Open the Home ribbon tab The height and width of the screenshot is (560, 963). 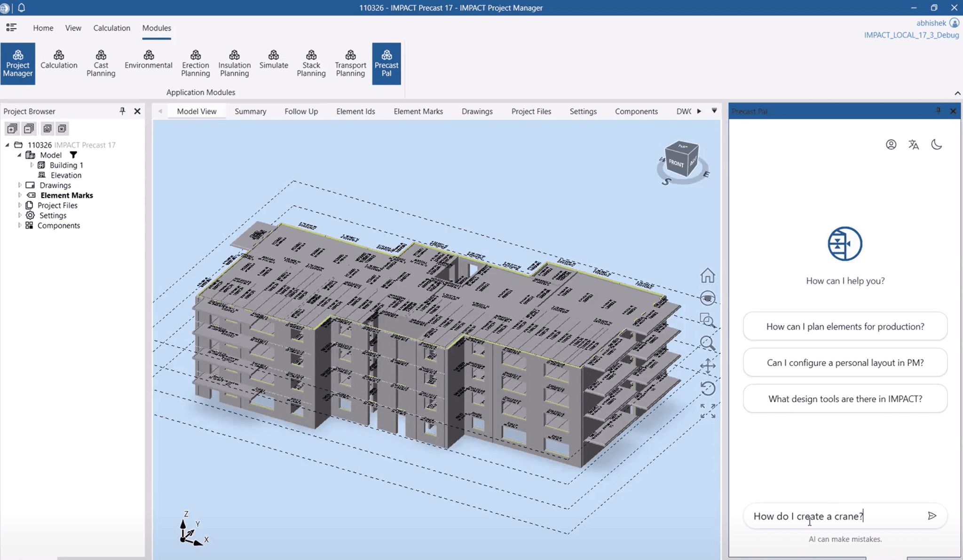[43, 28]
